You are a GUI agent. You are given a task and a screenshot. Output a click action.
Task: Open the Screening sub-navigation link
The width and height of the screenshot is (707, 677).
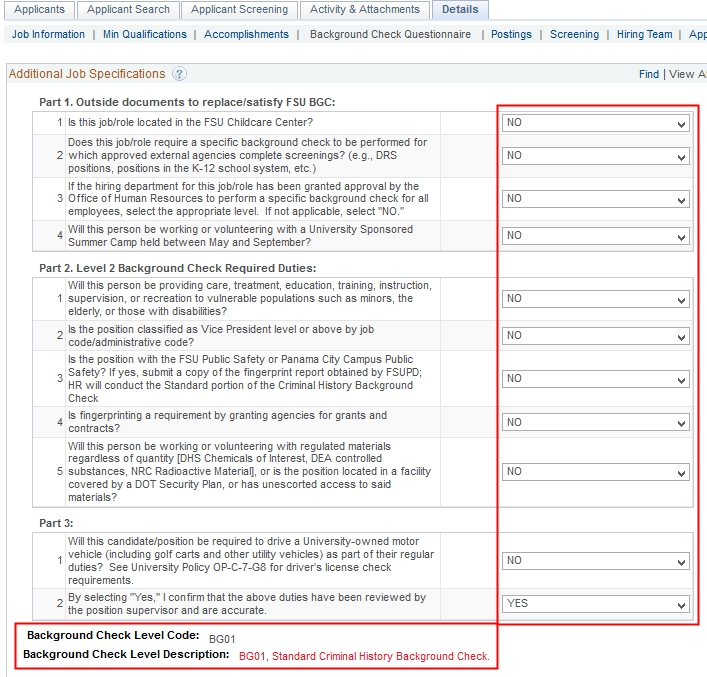point(574,34)
